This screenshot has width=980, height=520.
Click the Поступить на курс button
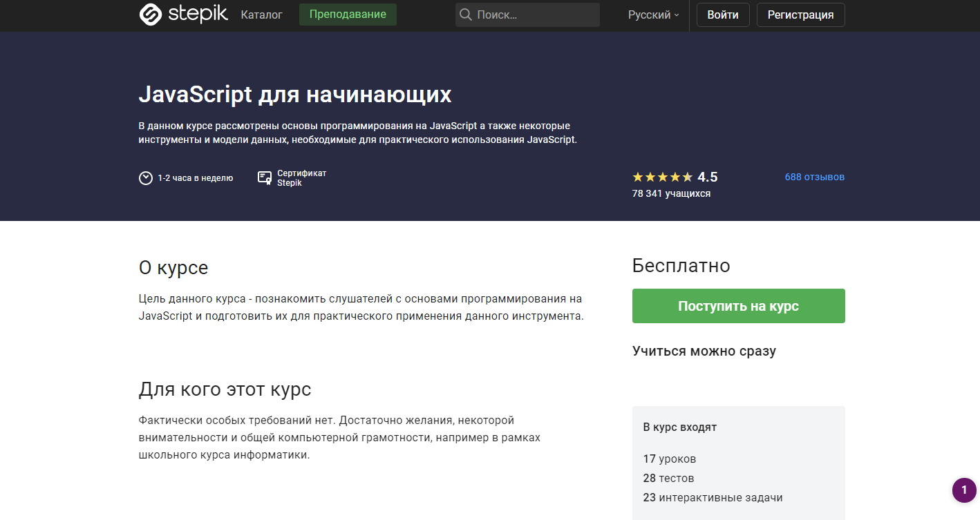click(x=738, y=306)
